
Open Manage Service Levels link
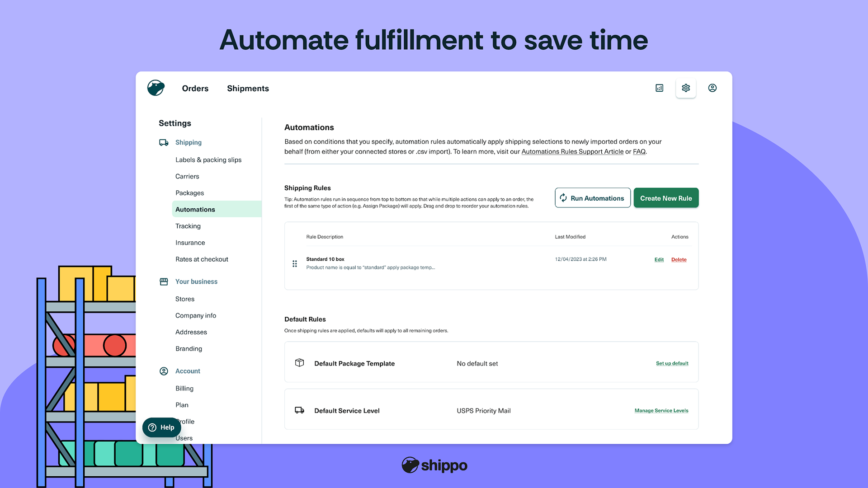661,411
